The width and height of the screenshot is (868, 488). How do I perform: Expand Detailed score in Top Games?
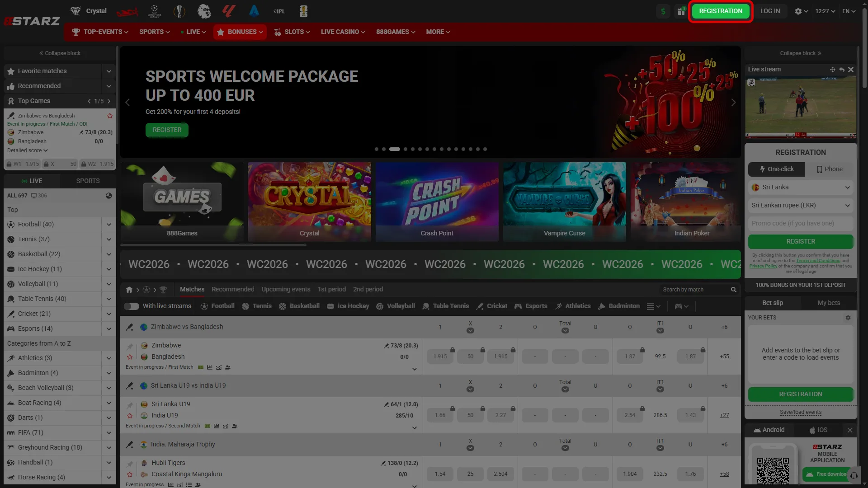click(28, 150)
